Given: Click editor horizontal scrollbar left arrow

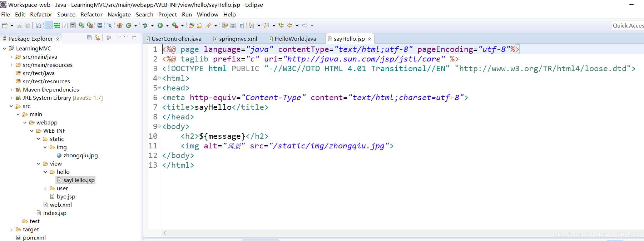Looking at the screenshot, I should (x=164, y=233).
